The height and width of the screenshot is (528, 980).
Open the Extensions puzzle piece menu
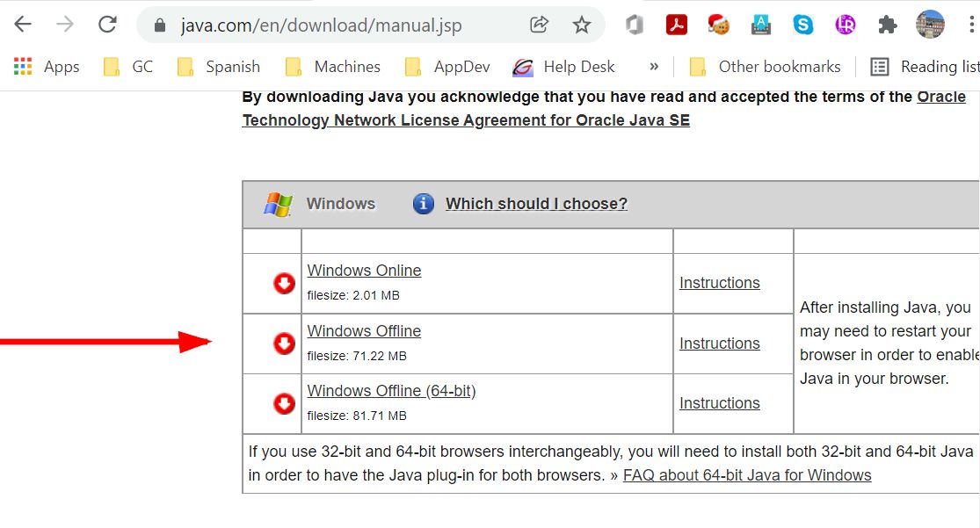(x=888, y=25)
